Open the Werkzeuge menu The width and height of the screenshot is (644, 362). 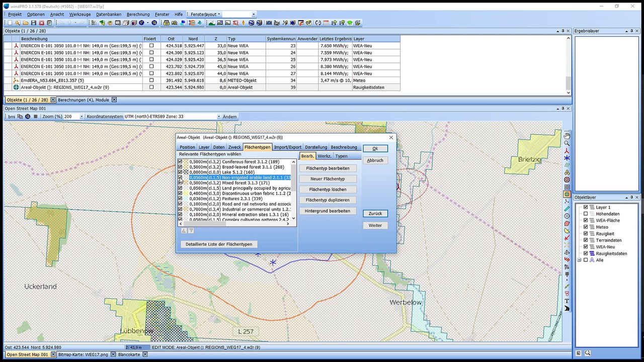[x=80, y=15]
